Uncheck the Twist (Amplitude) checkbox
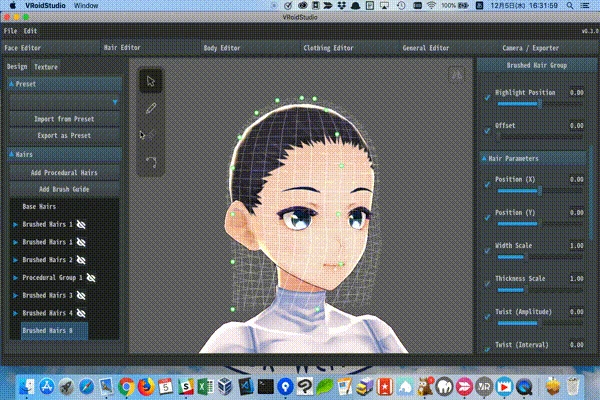This screenshot has height=400, width=600. pyautogui.click(x=487, y=317)
